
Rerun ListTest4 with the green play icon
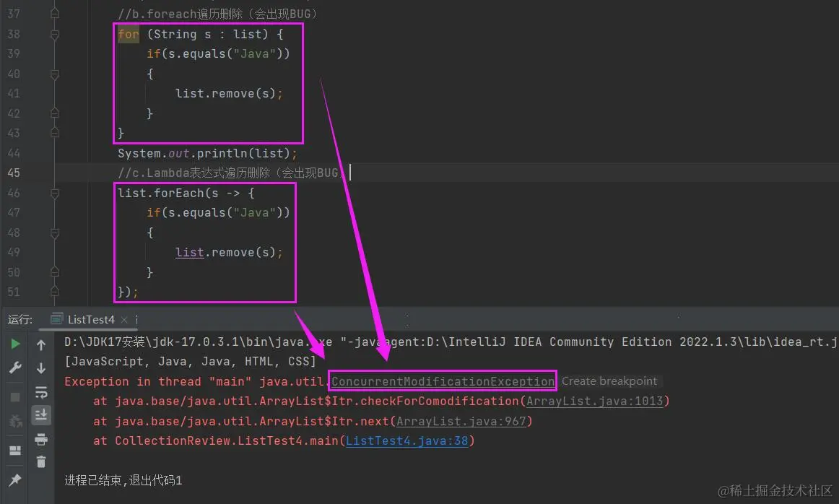point(15,344)
